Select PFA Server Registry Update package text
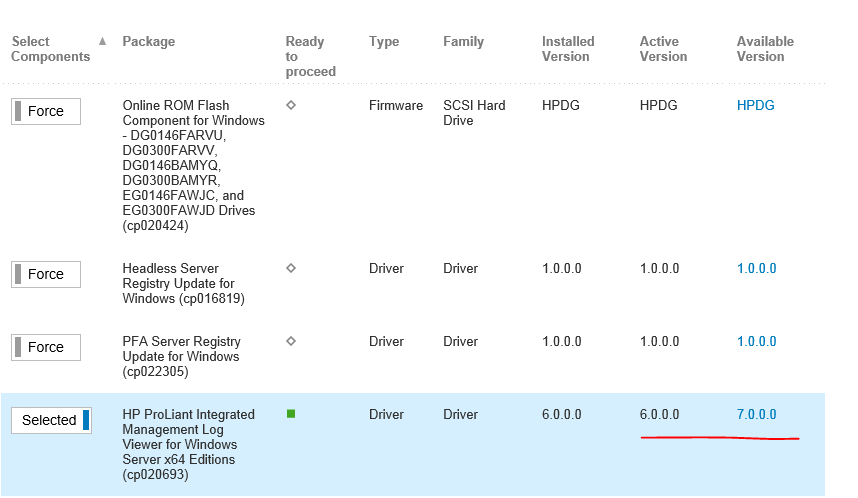 pyautogui.click(x=181, y=356)
